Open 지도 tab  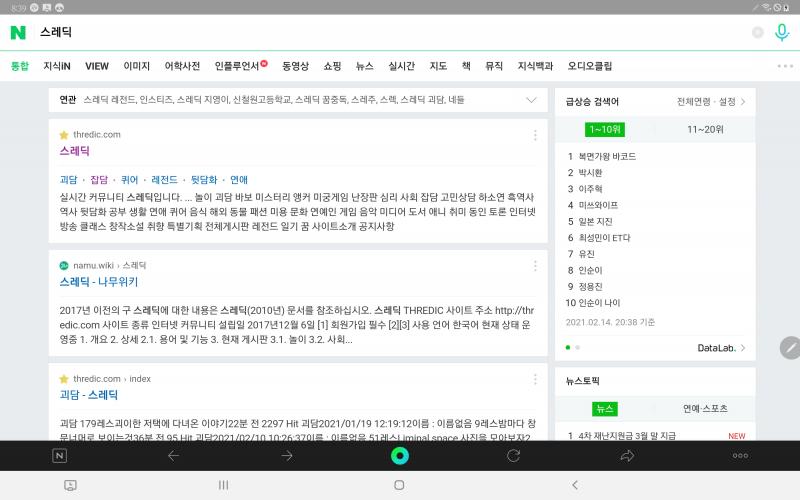pyautogui.click(x=438, y=66)
